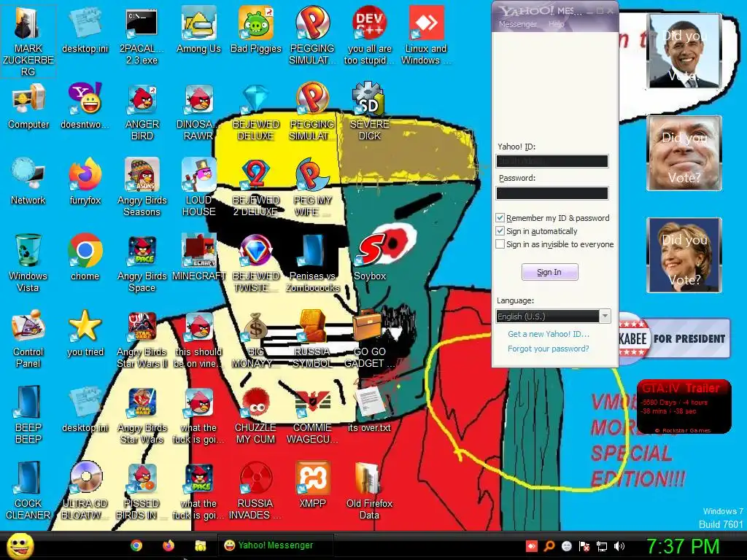This screenshot has height=560, width=747.
Task: Launch Firefox from the taskbar
Action: [169, 545]
